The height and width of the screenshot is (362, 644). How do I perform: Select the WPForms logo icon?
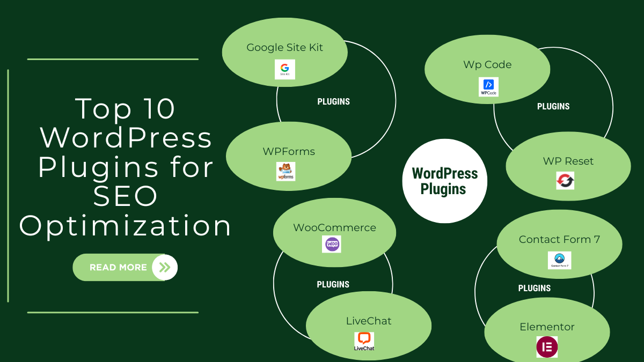tap(284, 172)
